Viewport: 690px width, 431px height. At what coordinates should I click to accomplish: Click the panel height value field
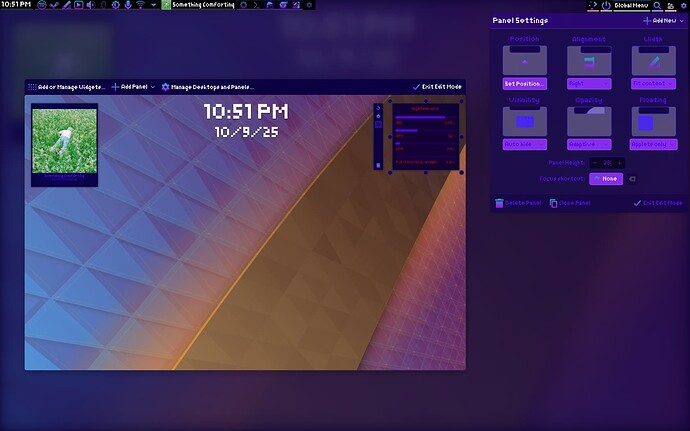coord(607,163)
